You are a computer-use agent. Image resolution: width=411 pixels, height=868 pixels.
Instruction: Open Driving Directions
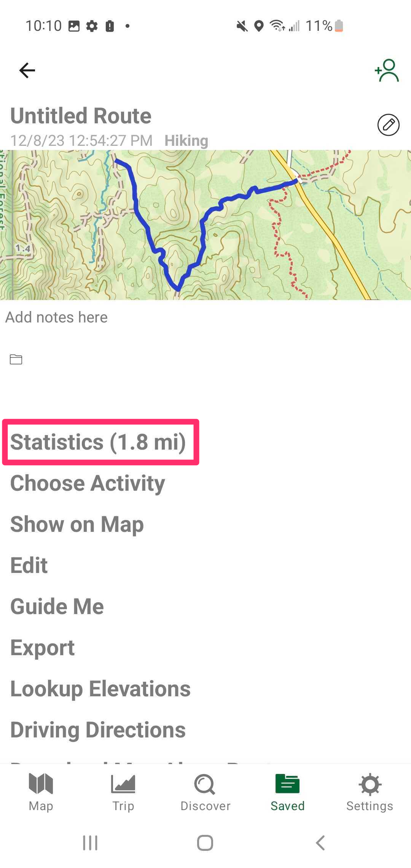[x=98, y=730]
